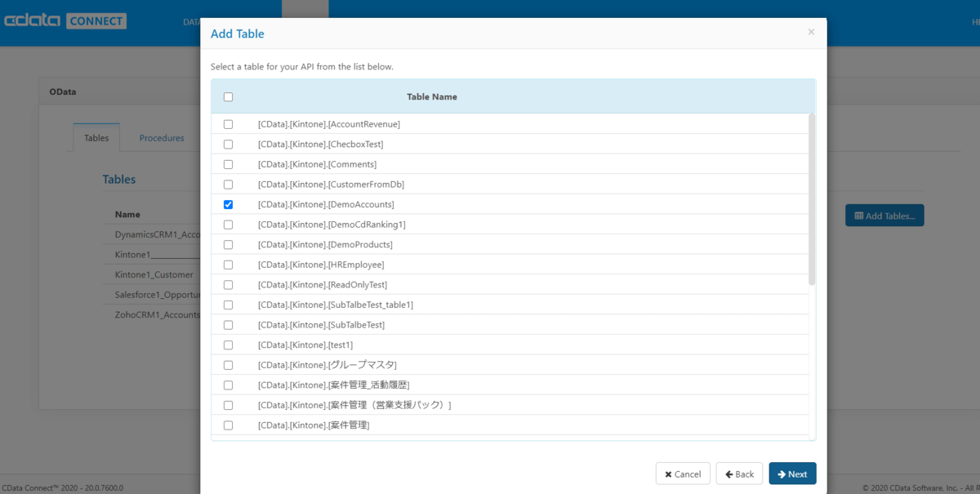Check the ChecboxTest table checkbox

(228, 145)
